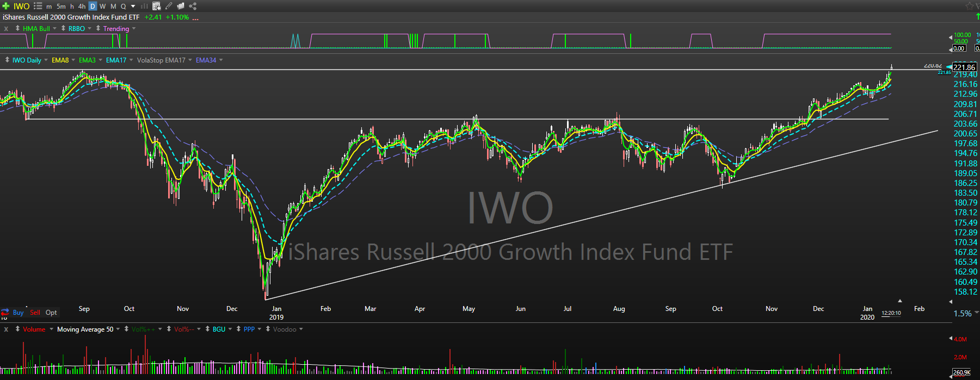Screen dimensions: 980x380
Task: Open the symbol list icon beside IWO
Action: 38,6
